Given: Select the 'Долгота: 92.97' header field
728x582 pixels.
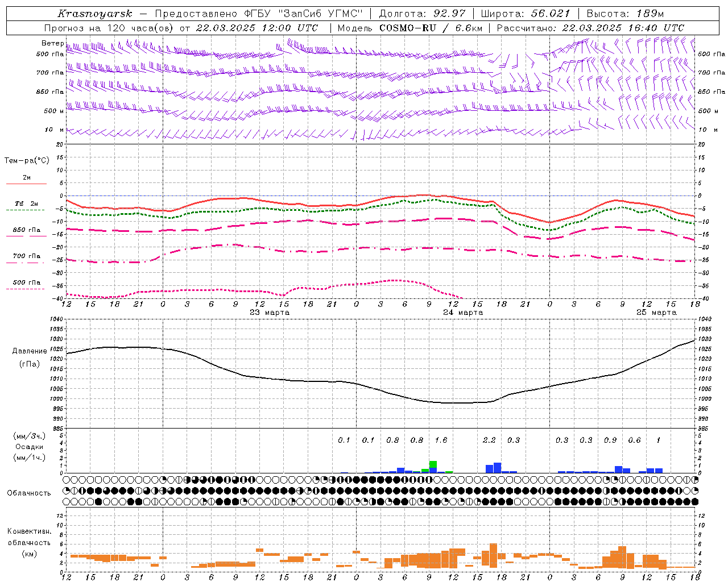Looking at the screenshot, I should (422, 14).
